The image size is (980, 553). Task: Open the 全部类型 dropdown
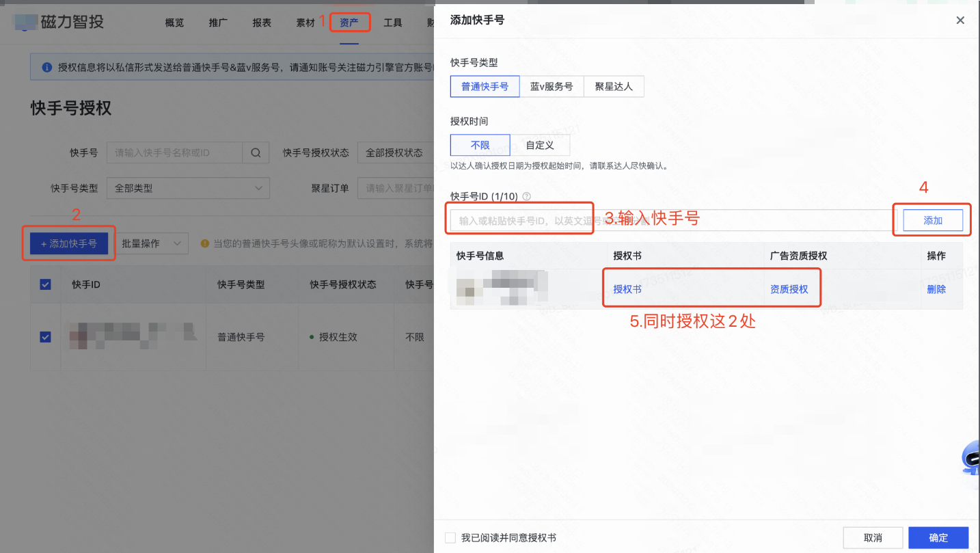188,188
